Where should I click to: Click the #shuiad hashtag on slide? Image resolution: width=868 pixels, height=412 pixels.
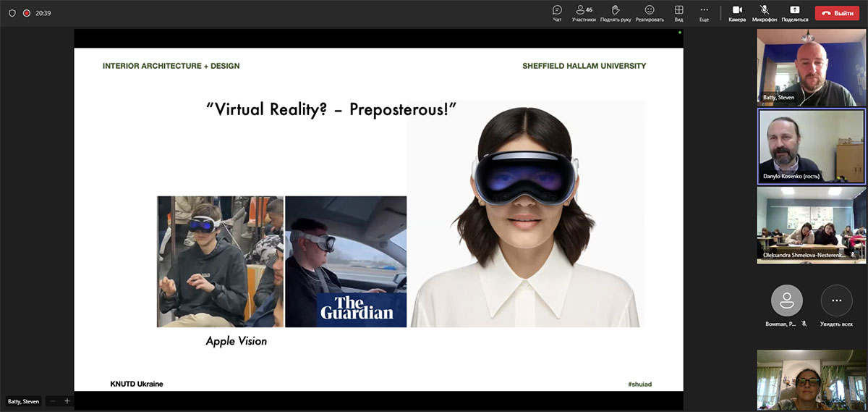coord(640,384)
